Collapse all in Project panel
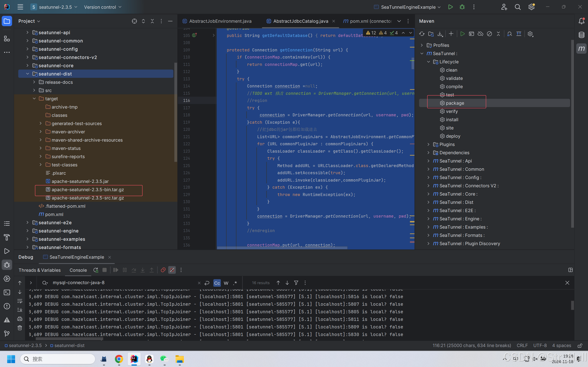 coord(152,21)
